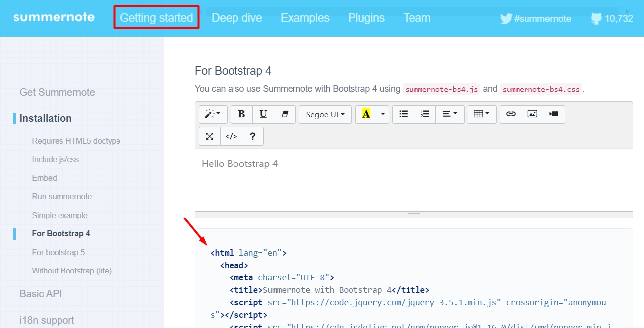644x328 pixels.
Task: Open the Twitter #summernote link
Action: coord(535,19)
